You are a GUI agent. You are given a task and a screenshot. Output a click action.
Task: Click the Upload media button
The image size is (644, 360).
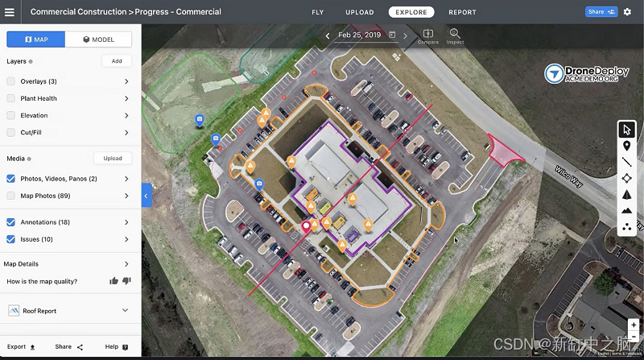click(113, 158)
